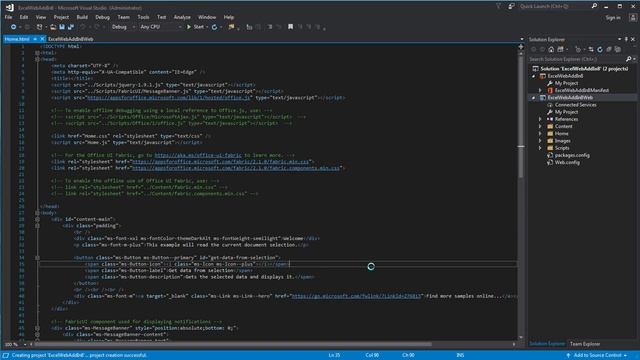This screenshot has width=640, height=360.
Task: Switch to the ExcelWebAddIn8Web tab
Action: (x=71, y=39)
